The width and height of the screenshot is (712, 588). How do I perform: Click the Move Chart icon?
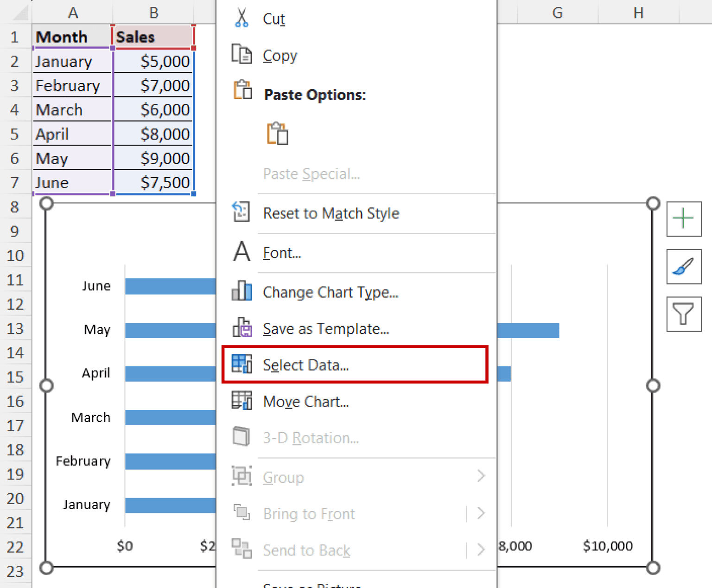241,401
